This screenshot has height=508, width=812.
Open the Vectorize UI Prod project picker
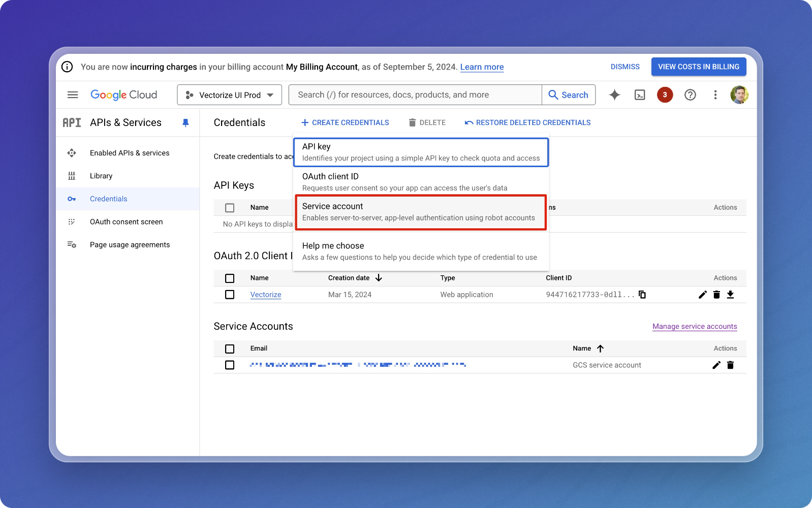click(229, 95)
